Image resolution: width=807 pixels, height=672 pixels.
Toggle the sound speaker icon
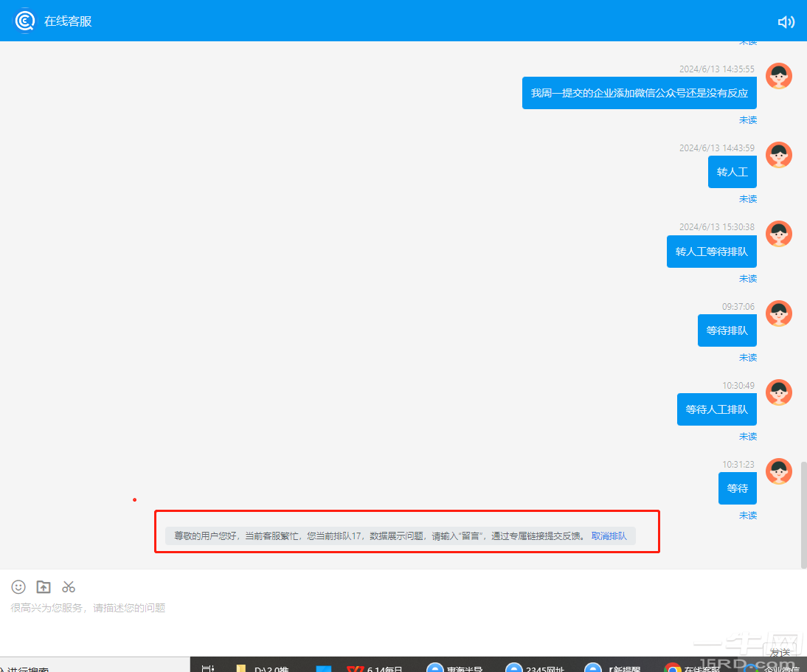[786, 21]
